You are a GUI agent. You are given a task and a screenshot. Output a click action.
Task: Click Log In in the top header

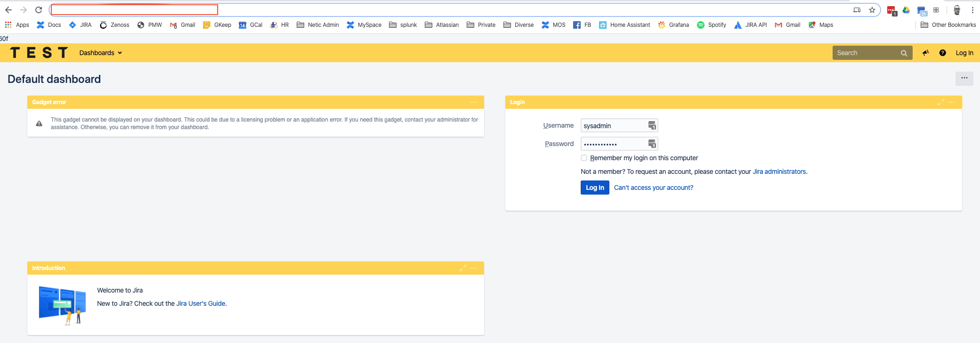[x=964, y=53]
